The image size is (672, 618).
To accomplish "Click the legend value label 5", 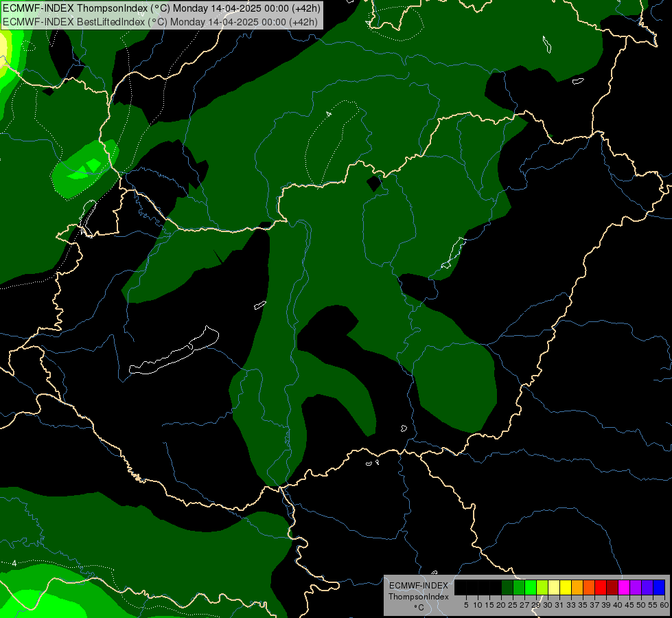I will tap(466, 605).
